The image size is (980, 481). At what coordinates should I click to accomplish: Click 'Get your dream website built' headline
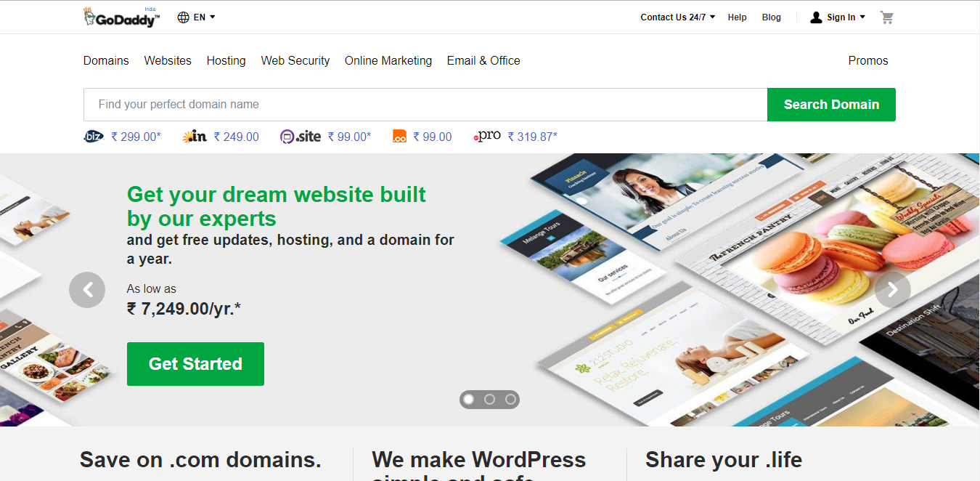277,195
